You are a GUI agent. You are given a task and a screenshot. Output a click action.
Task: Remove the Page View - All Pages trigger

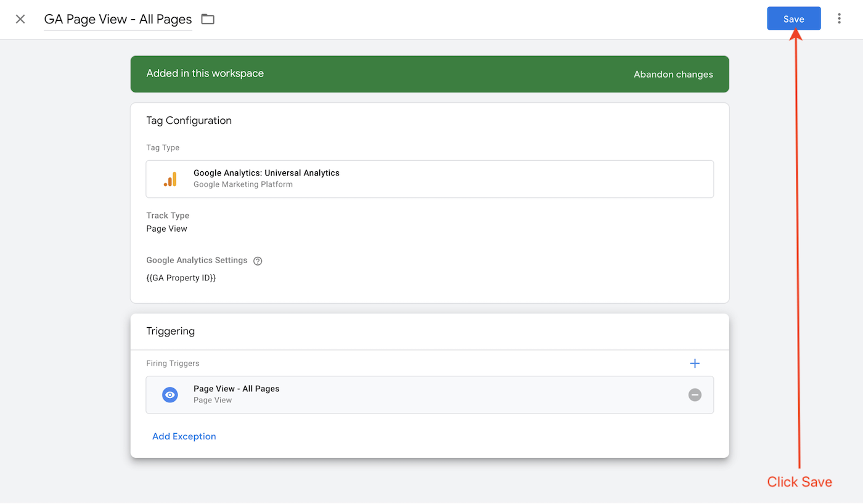tap(695, 395)
